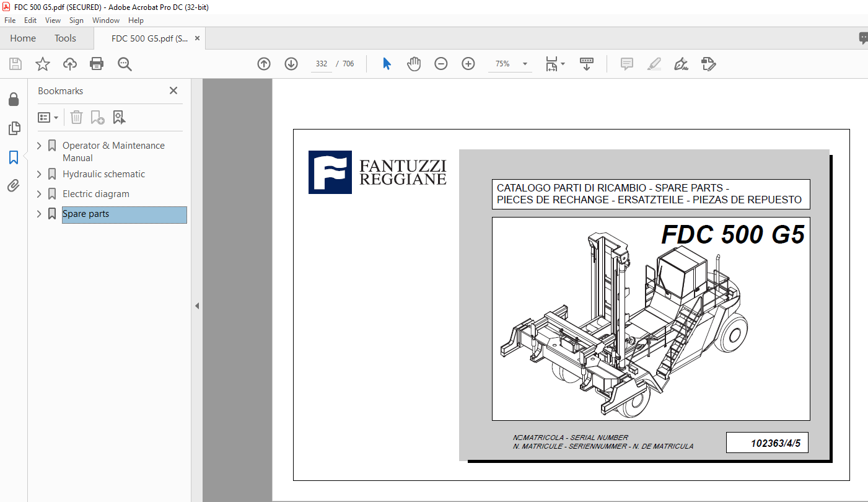The image size is (868, 502).
Task: Go to previous page arrow
Action: pos(264,64)
